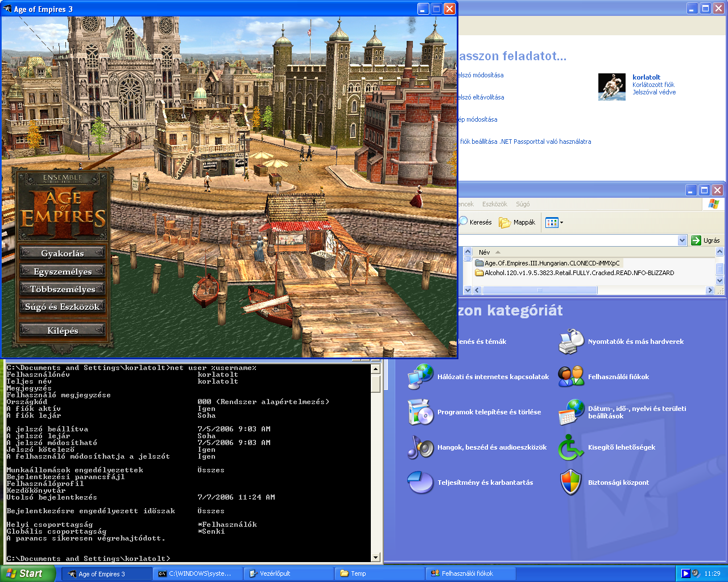Click the Kép módosítása link
Image resolution: width=728 pixels, height=582 pixels.
[x=478, y=119]
